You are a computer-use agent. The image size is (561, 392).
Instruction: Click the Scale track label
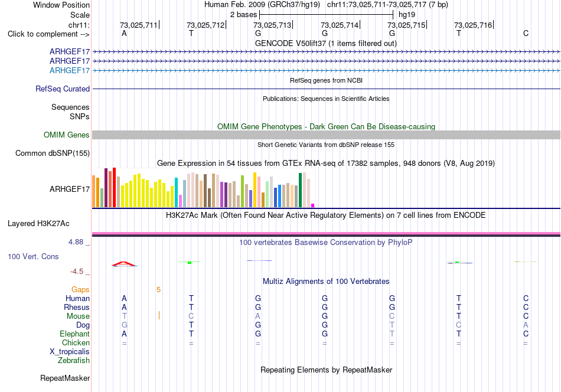pos(80,15)
